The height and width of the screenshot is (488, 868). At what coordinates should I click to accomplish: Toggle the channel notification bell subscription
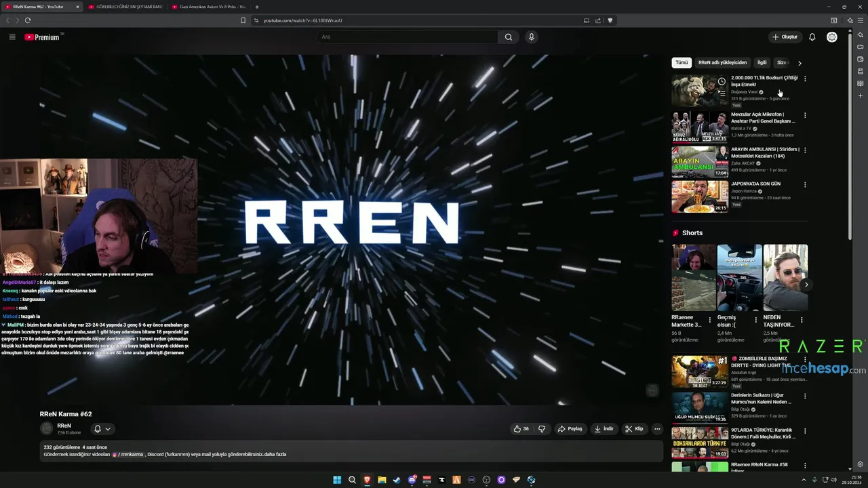[98, 429]
